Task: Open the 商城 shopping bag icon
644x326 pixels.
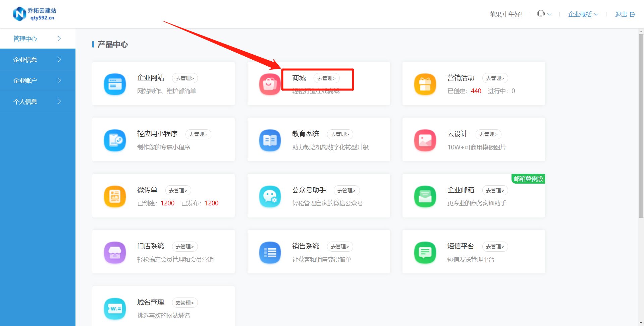Action: (x=270, y=84)
